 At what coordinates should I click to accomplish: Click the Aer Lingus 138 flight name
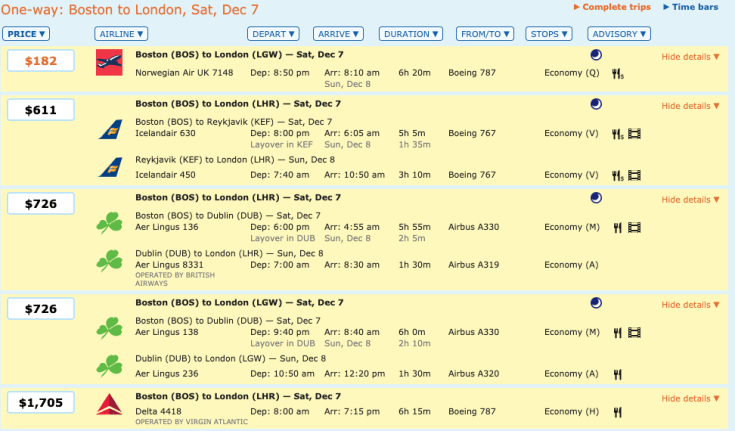click(x=167, y=332)
